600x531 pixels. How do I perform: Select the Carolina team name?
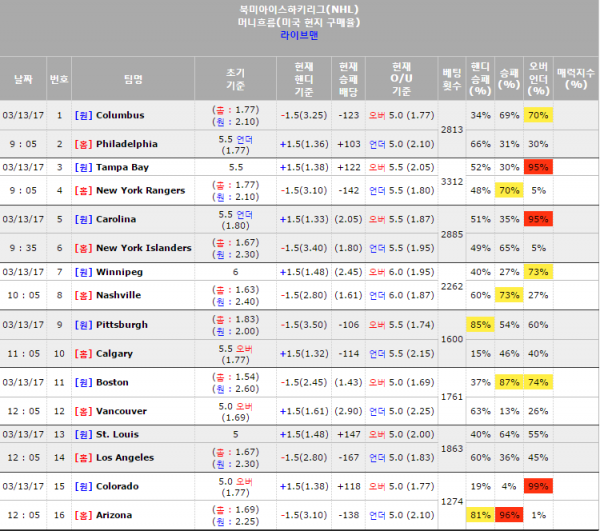pyautogui.click(x=116, y=219)
